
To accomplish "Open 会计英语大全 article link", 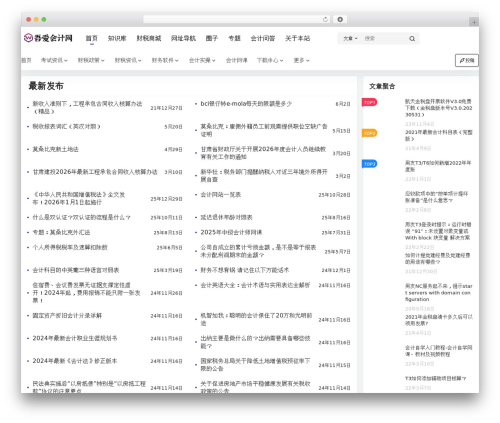I will (255, 285).
